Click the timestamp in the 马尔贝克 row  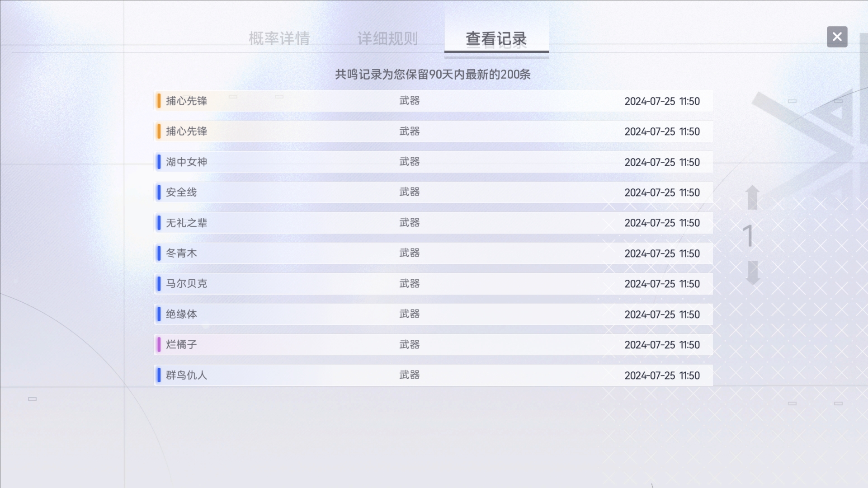click(662, 284)
